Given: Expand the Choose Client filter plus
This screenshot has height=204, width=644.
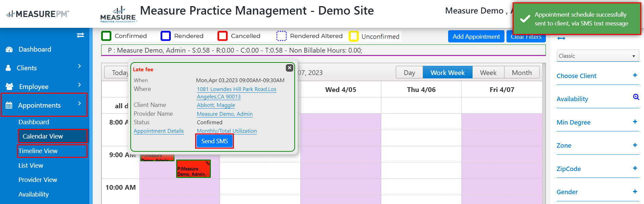Looking at the screenshot, I should coord(635,75).
